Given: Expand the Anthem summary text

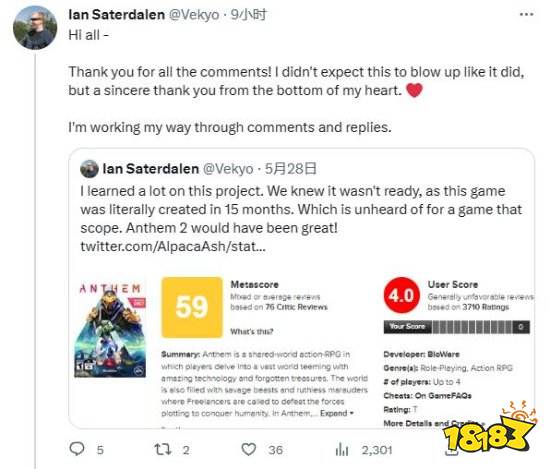Looking at the screenshot, I should [336, 413].
